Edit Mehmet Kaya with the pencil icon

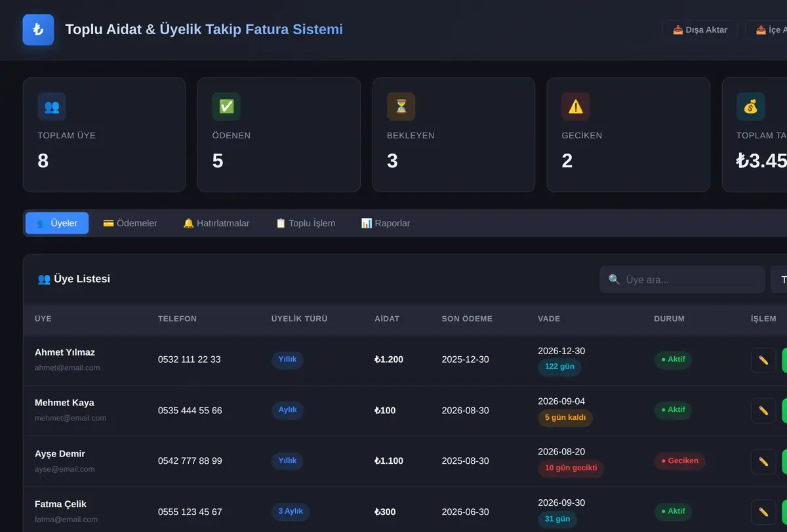coord(763,411)
